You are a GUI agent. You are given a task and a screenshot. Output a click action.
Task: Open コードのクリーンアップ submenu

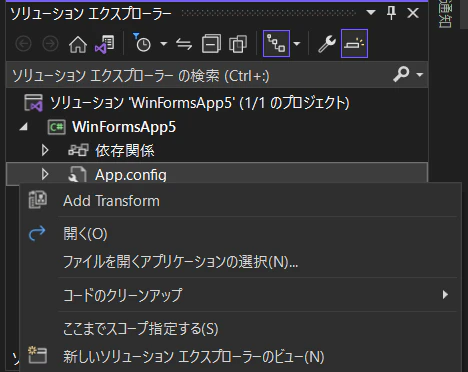(241, 295)
